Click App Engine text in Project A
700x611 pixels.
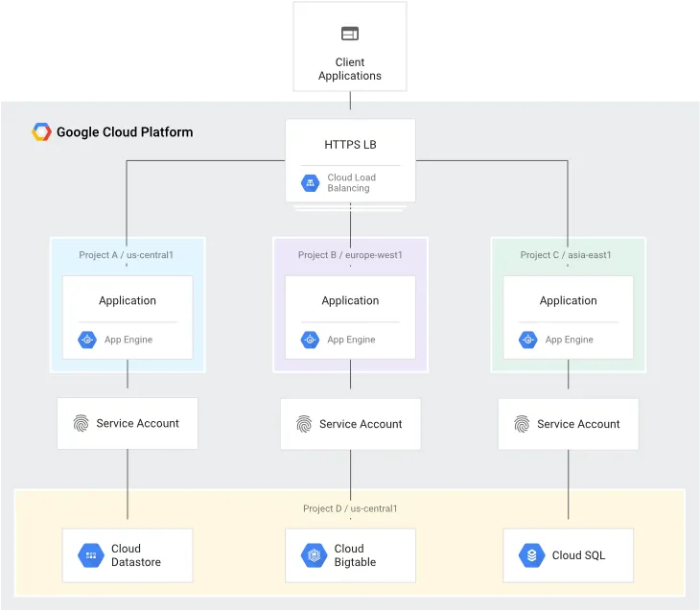(x=128, y=340)
